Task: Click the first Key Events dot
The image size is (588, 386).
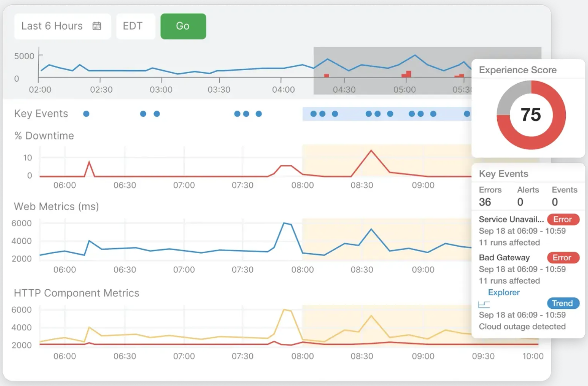Action: (x=86, y=114)
